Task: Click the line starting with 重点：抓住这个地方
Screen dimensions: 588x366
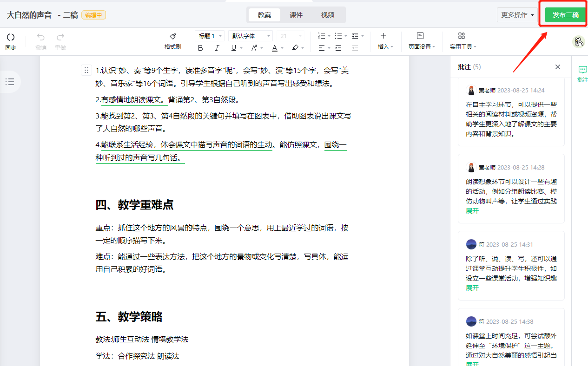Action: click(222, 229)
